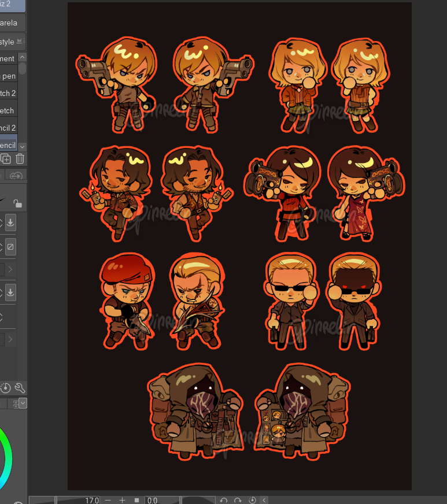Viewport: 447px width, 504px height.
Task: Click the square fit-to-screen button
Action: coord(136,500)
